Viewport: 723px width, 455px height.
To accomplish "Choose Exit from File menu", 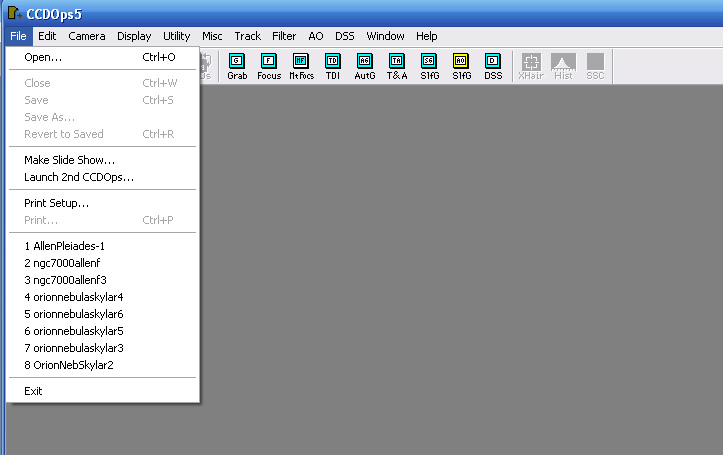I will 103,391.
